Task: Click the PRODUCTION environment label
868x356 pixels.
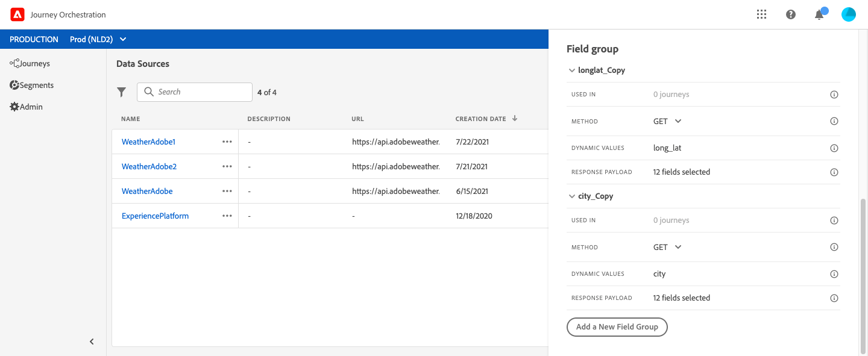Action: click(x=34, y=39)
